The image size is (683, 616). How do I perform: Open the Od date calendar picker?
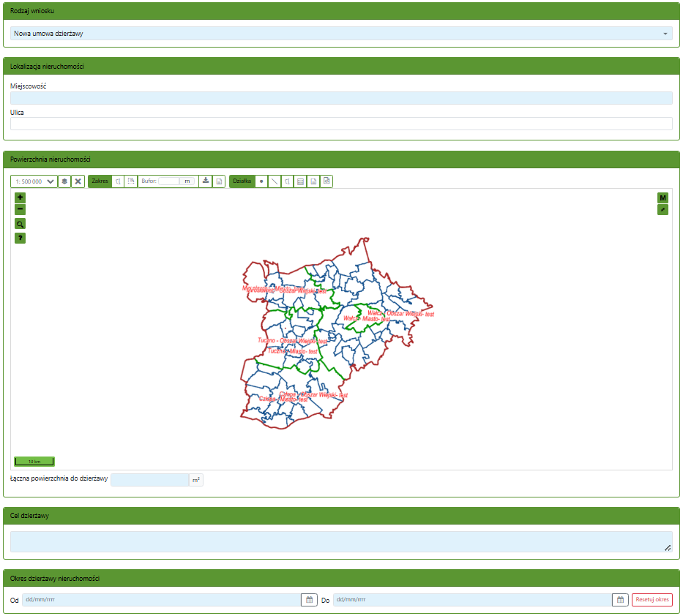[309, 600]
